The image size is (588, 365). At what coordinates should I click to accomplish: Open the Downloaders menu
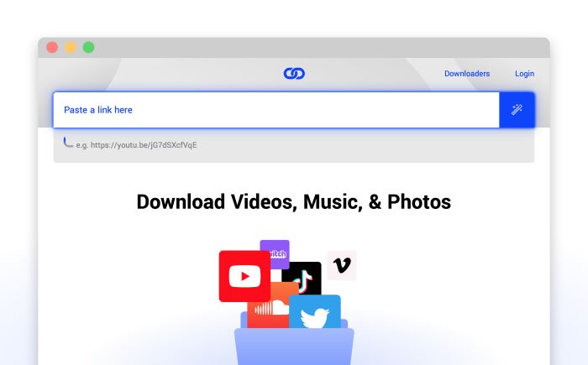coord(467,74)
